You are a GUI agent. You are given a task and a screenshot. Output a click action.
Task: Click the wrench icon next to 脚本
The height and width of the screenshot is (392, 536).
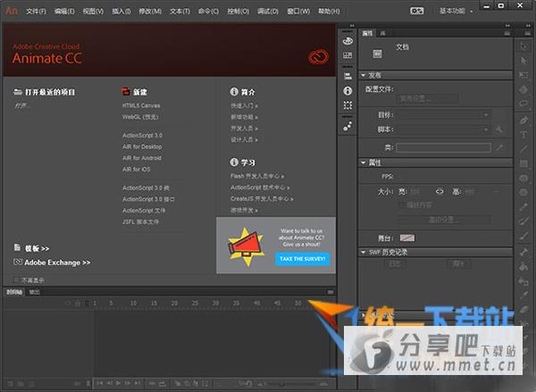pos(499,129)
